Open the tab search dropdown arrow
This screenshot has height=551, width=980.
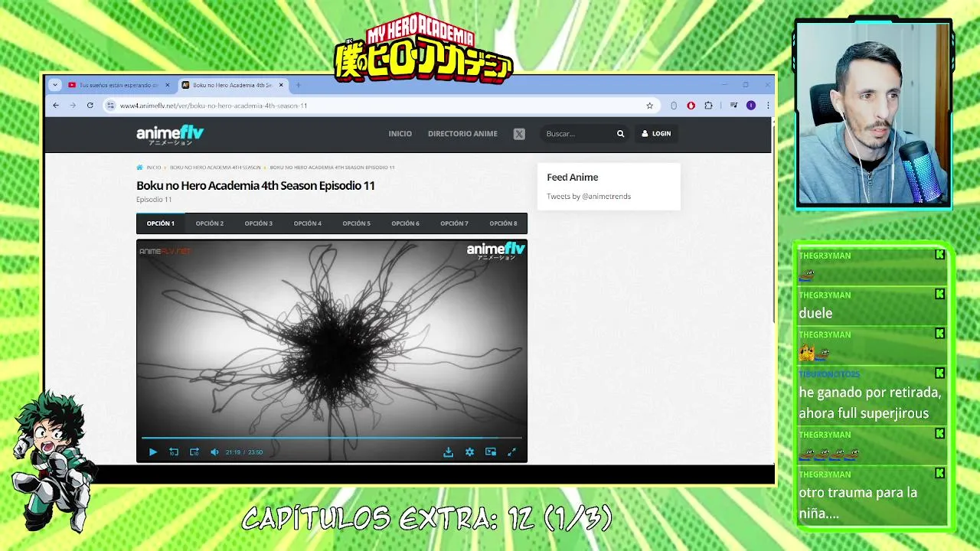(54, 85)
